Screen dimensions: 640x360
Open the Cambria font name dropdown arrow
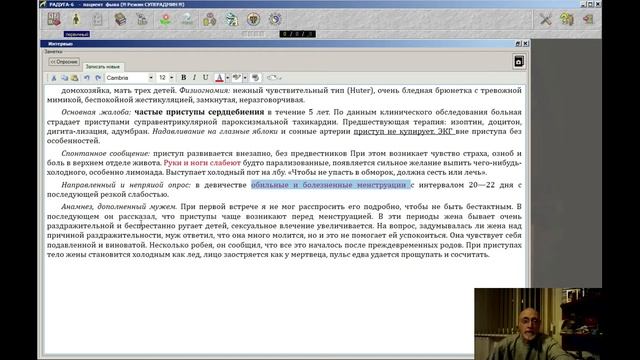[151, 78]
